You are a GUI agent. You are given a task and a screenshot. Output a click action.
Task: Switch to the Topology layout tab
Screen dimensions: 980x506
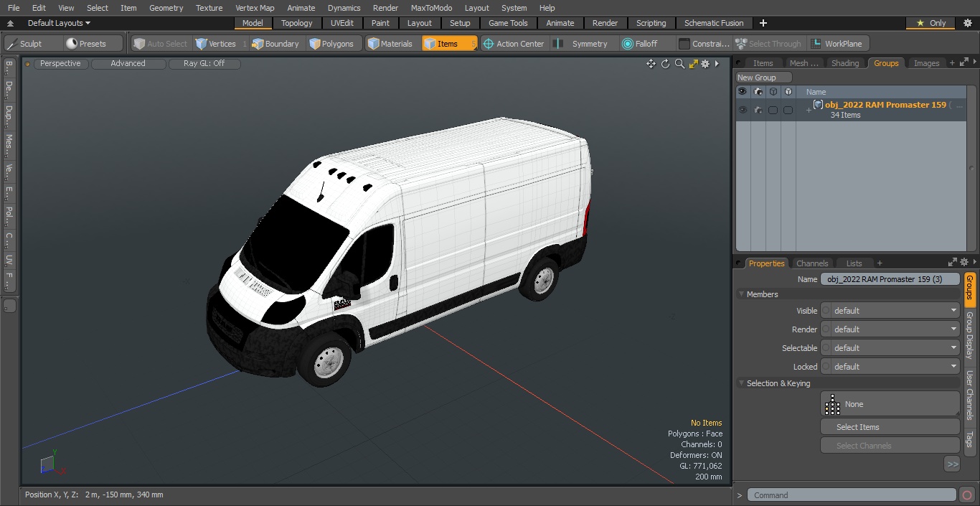(296, 23)
